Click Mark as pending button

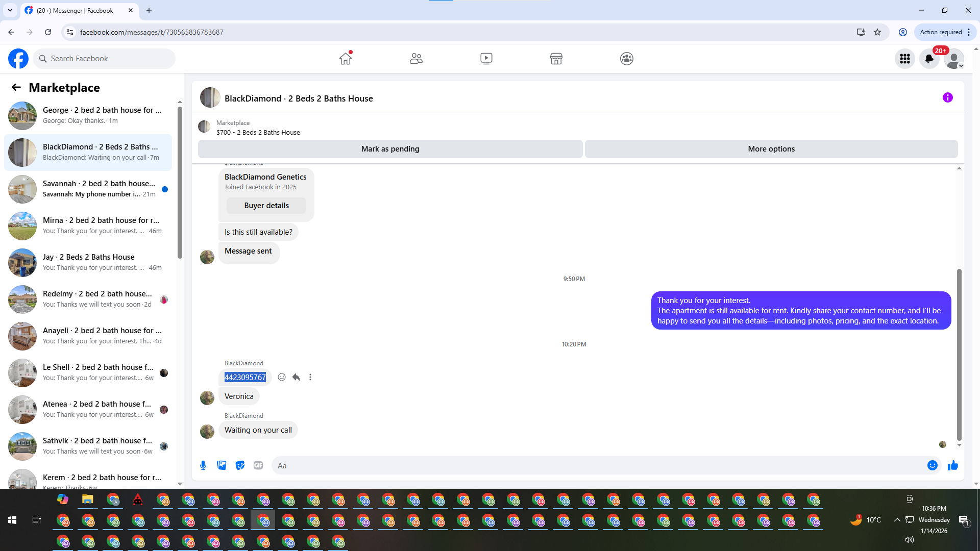click(x=390, y=149)
